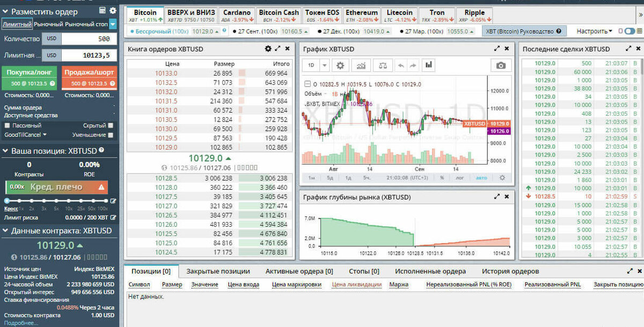Open Закрытые позиции tab
This screenshot has width=644, height=327.
218,271
